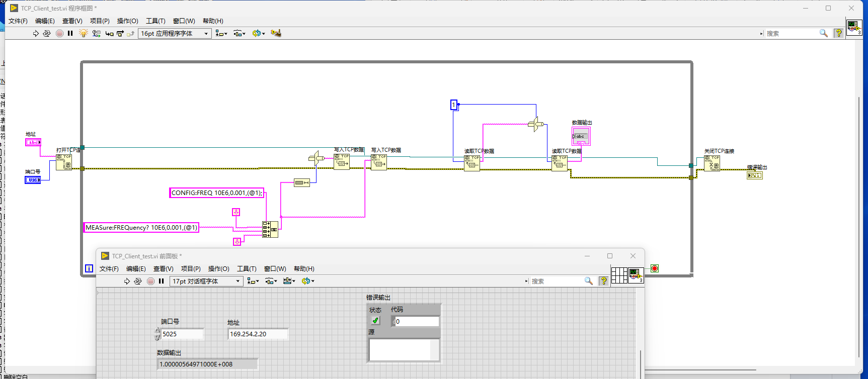This screenshot has height=379, width=868.
Task: Toggle Highlight Execution lightbulb
Action: [x=84, y=33]
